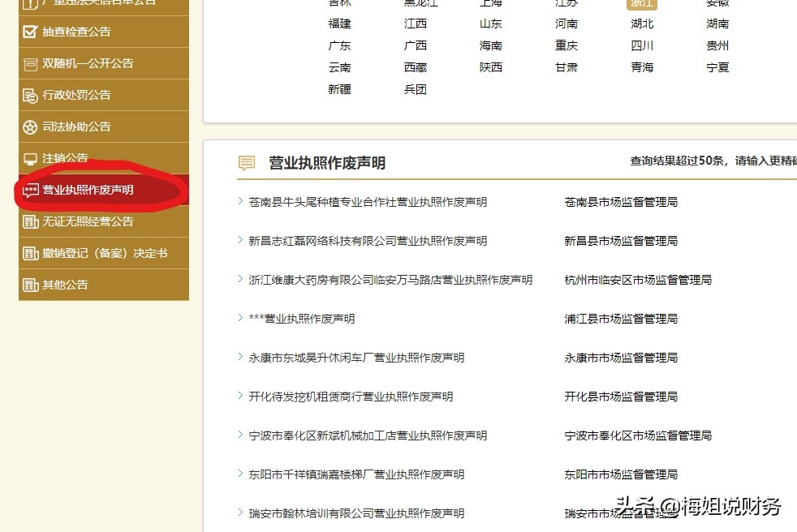This screenshot has height=532, width=797.
Task: Open the 浙江 province link
Action: 641,4
